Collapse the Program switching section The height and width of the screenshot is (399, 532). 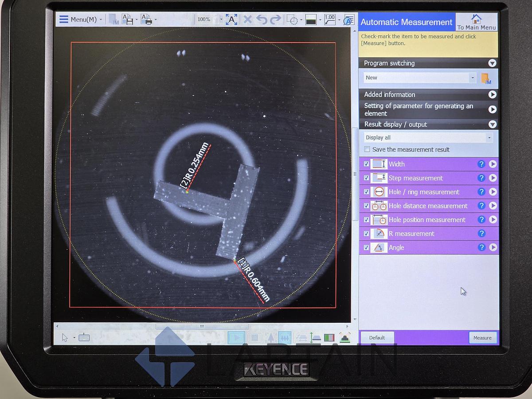[x=492, y=63]
